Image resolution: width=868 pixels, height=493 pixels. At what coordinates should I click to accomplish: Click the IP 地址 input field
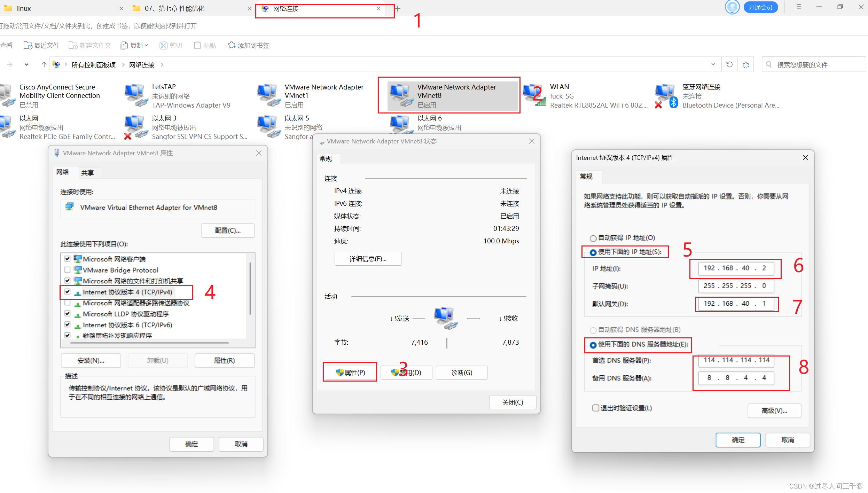tap(736, 268)
